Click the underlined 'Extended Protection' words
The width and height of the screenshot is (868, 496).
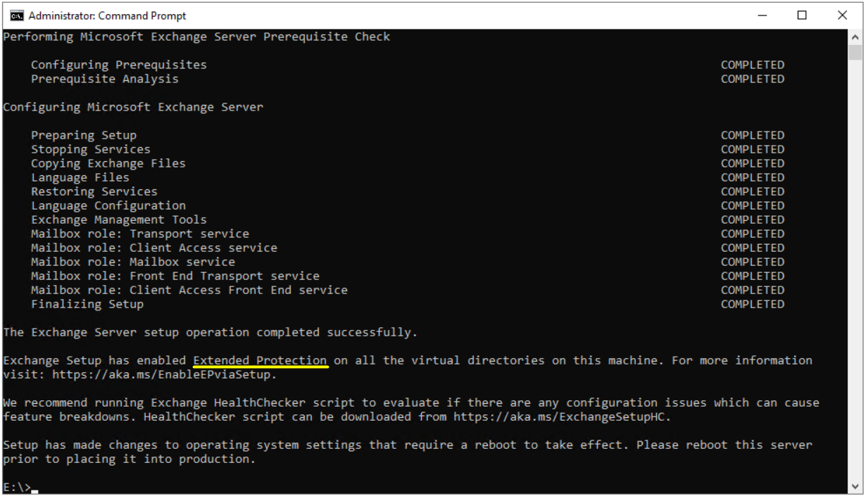click(x=260, y=360)
